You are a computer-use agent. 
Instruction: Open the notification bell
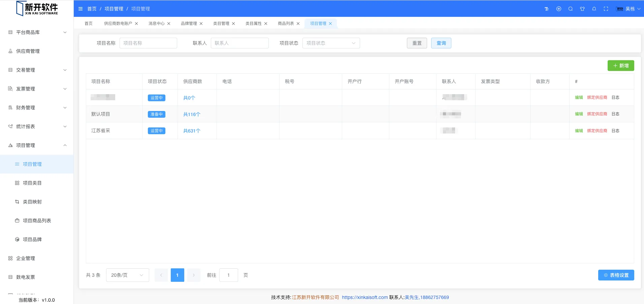click(x=594, y=9)
